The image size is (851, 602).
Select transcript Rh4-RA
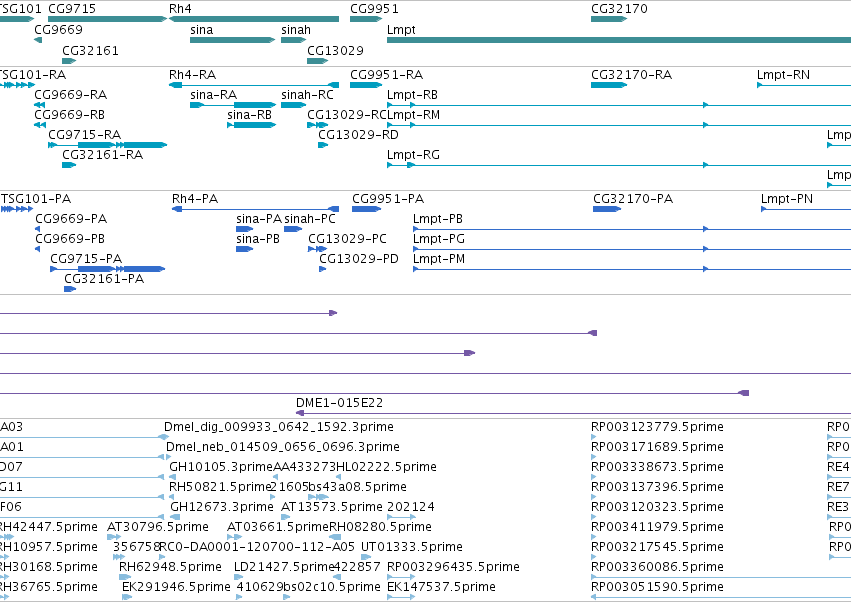254,85
